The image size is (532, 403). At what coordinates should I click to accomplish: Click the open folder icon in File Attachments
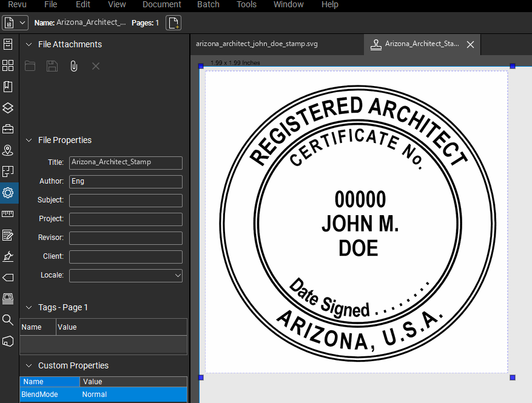pyautogui.click(x=30, y=66)
